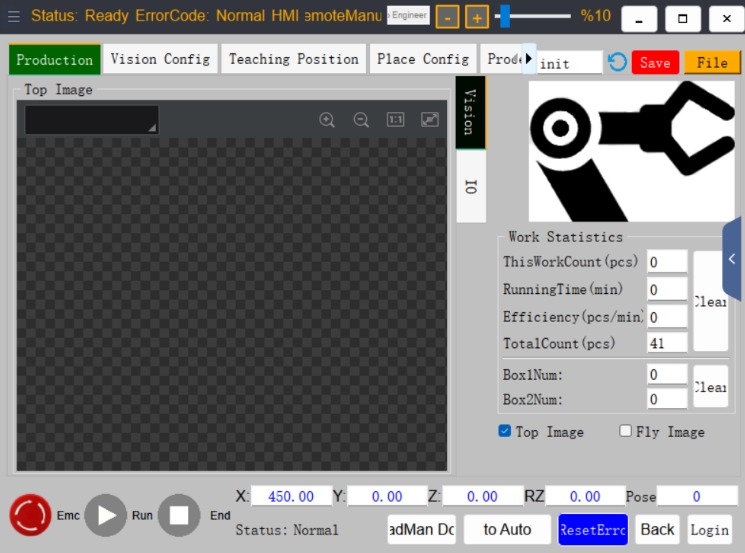The height and width of the screenshot is (553, 745).
Task: Click the ResetError button
Action: click(x=593, y=529)
